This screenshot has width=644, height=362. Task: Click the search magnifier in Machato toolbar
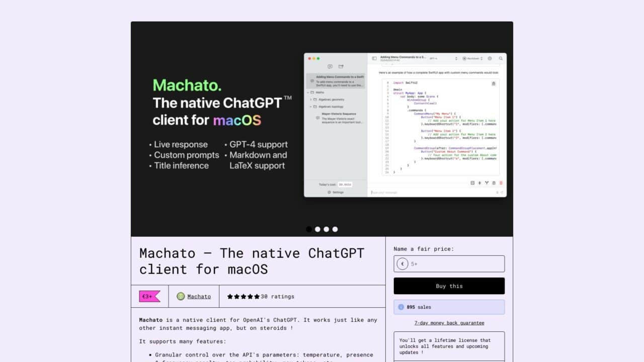click(x=501, y=58)
